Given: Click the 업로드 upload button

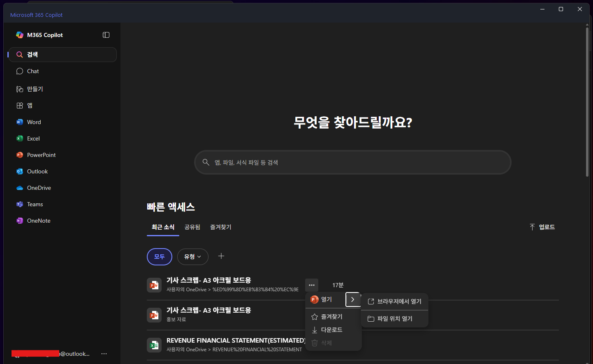Looking at the screenshot, I should point(542,227).
